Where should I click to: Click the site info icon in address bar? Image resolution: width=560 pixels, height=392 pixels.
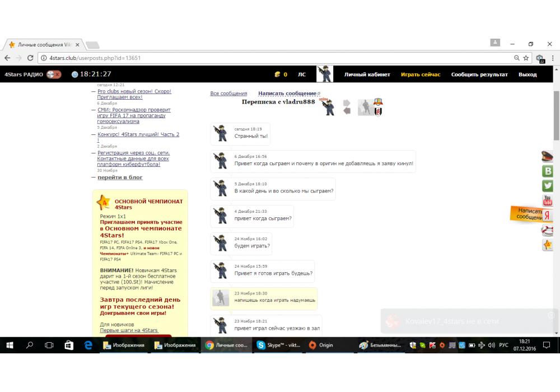(44, 58)
